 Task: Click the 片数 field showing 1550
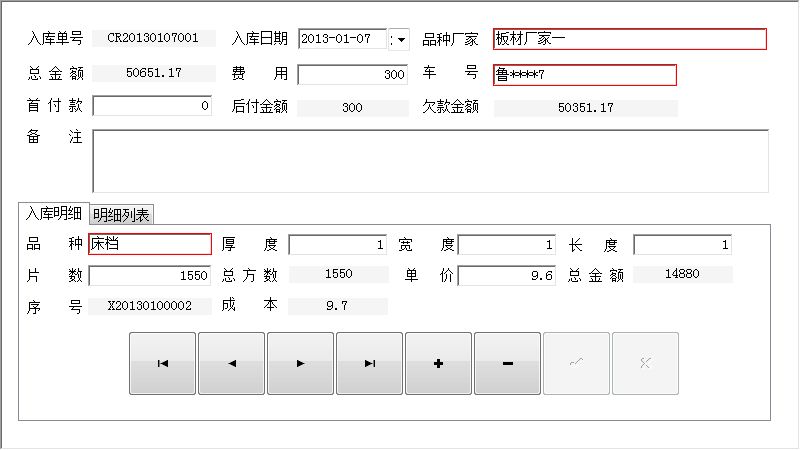point(150,276)
